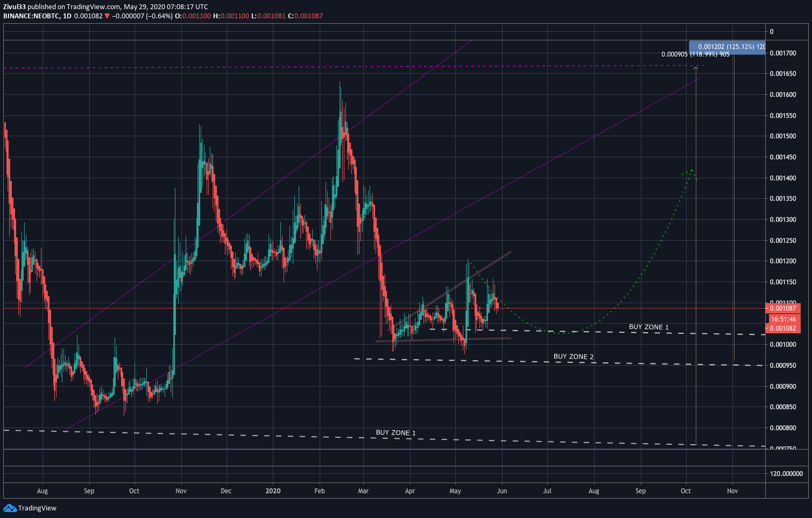Click the red down-triangle price change indicator
Screen dimensions: 812x518
click(107, 16)
